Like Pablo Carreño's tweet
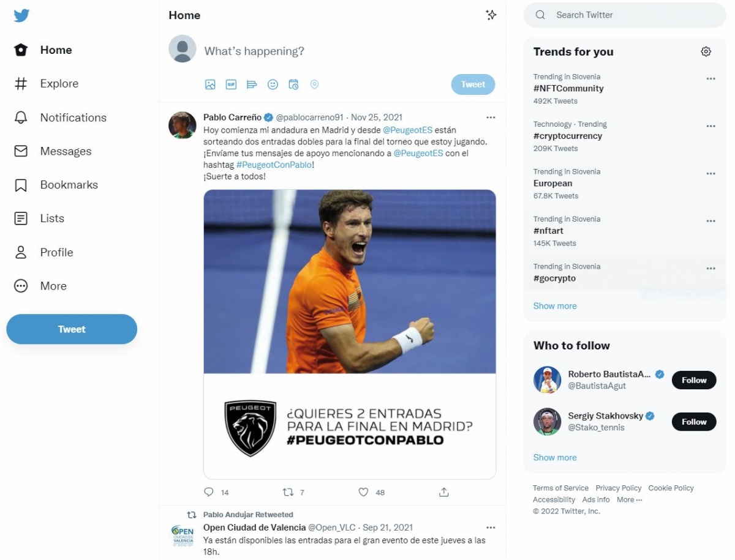Viewport: 735px width, 560px height. pyautogui.click(x=363, y=492)
